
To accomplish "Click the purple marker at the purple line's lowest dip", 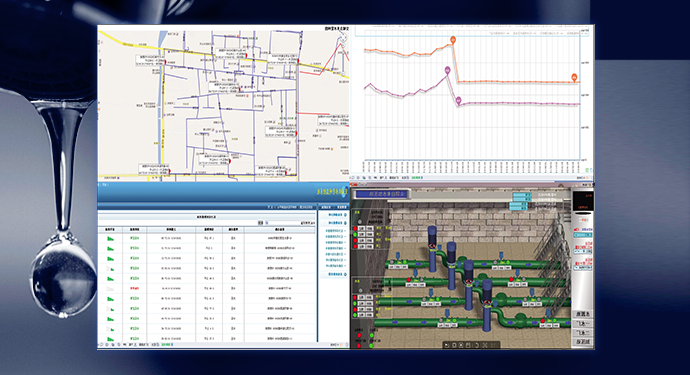I will coord(458,101).
